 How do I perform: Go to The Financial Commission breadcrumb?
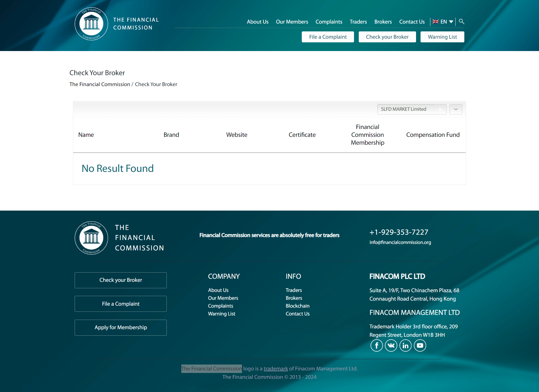100,84
